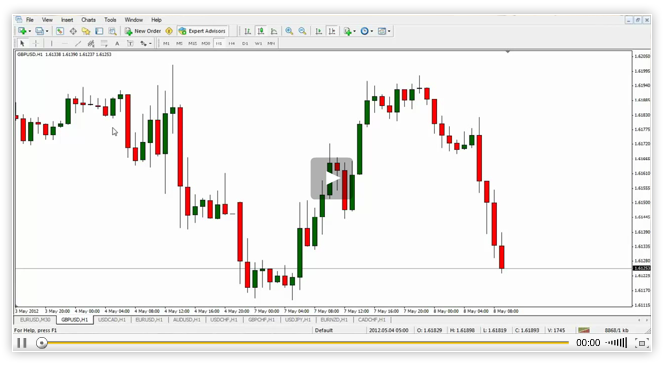Viewport: 664px width, 366px height.
Task: Open the File menu
Action: 30,19
